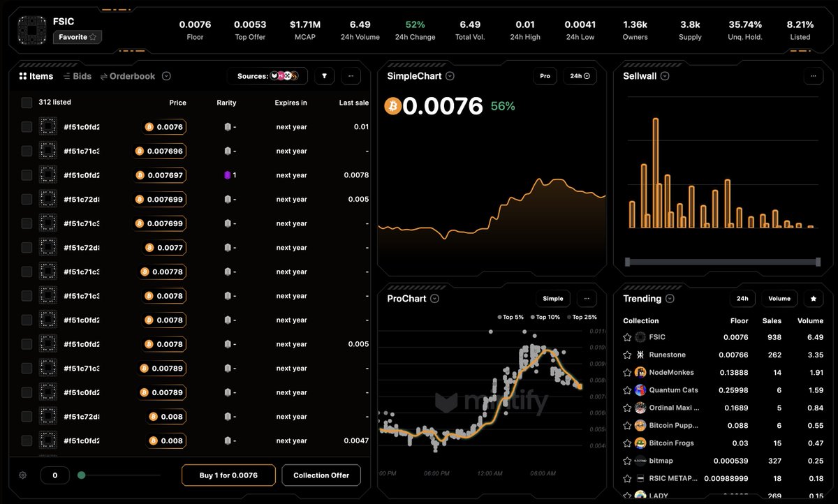Open the items filter funnel icon

[x=325, y=76]
